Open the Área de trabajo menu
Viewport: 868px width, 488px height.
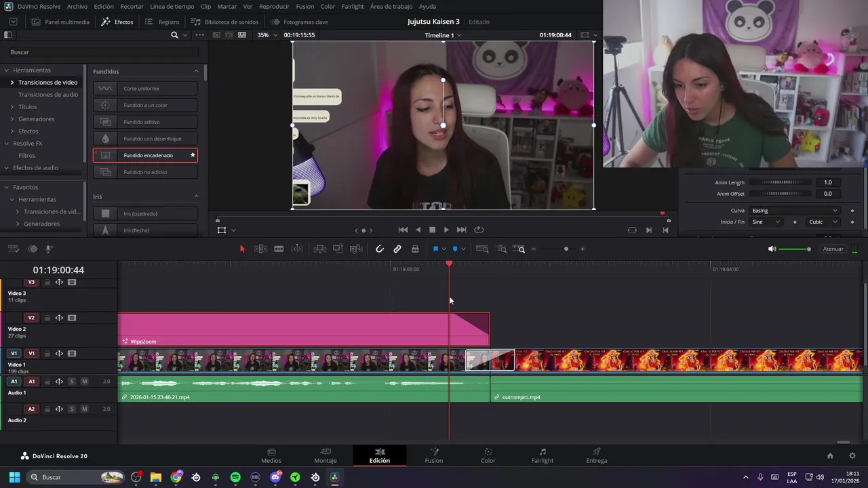click(x=391, y=6)
